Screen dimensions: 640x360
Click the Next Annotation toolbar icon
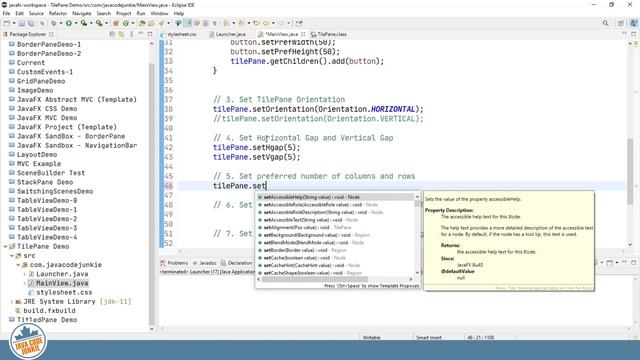[226, 23]
